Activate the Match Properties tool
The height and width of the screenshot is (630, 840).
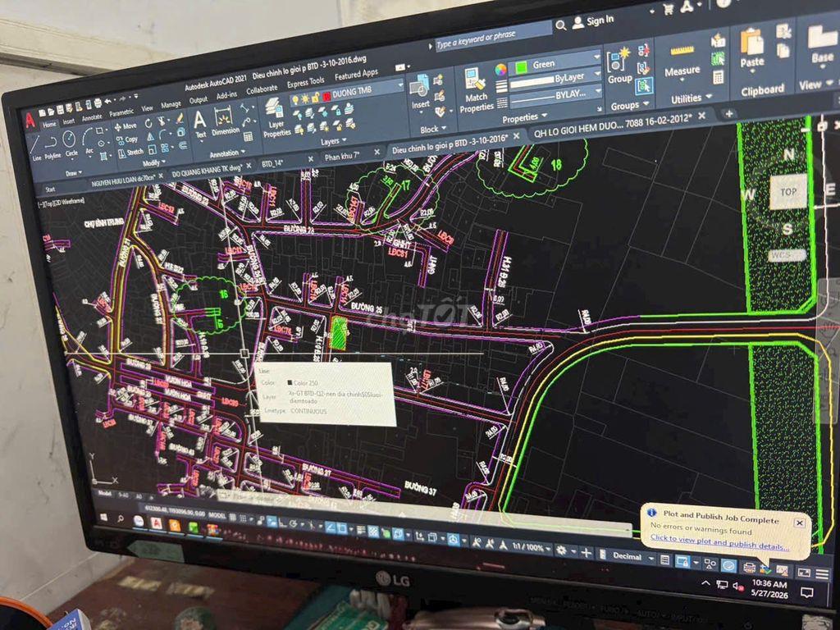(476, 90)
